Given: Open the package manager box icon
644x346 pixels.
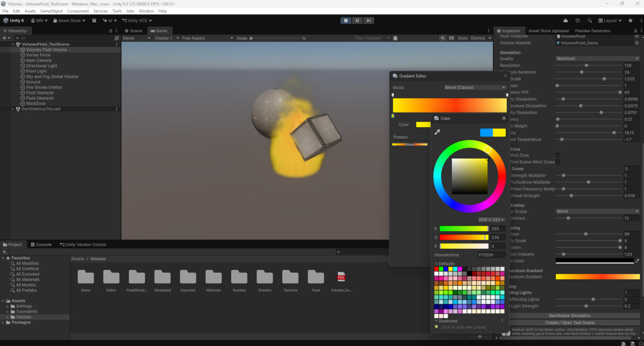Looking at the screenshot, I should tap(94, 20).
